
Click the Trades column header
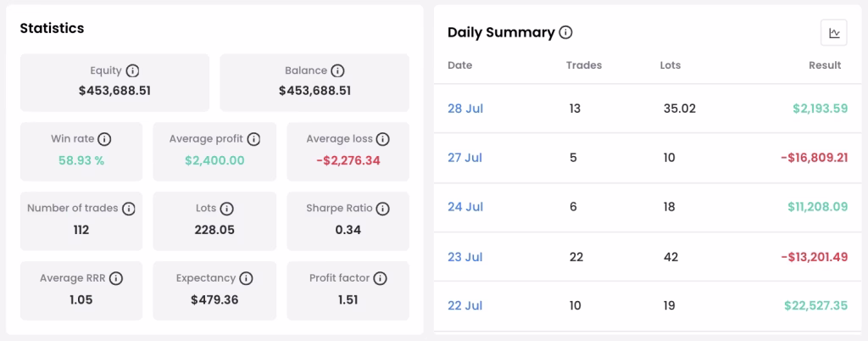[584, 65]
